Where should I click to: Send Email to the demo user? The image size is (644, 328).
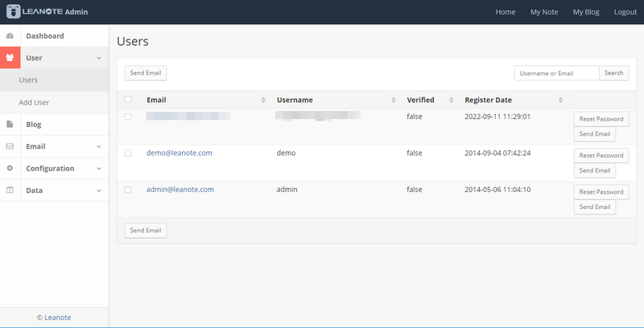(595, 170)
